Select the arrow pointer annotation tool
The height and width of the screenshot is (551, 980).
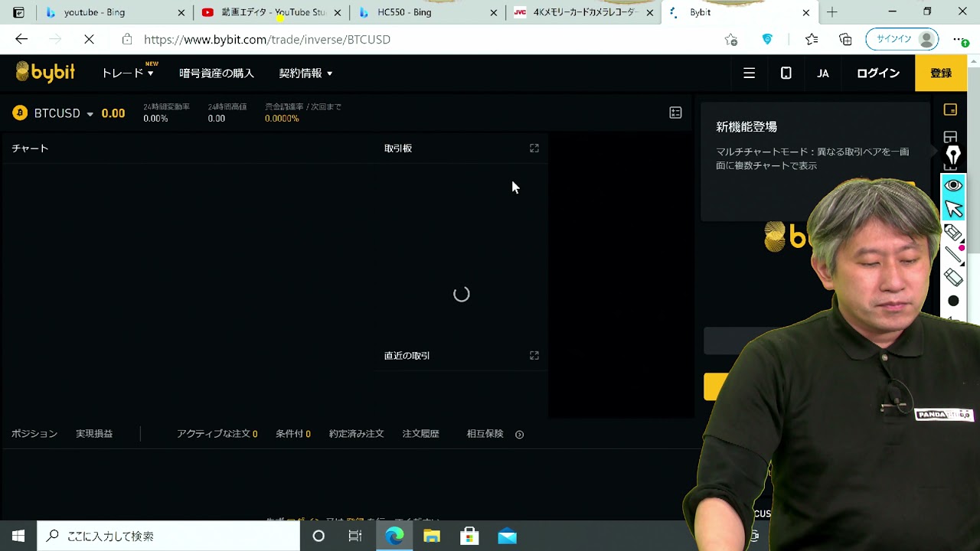[x=953, y=209]
